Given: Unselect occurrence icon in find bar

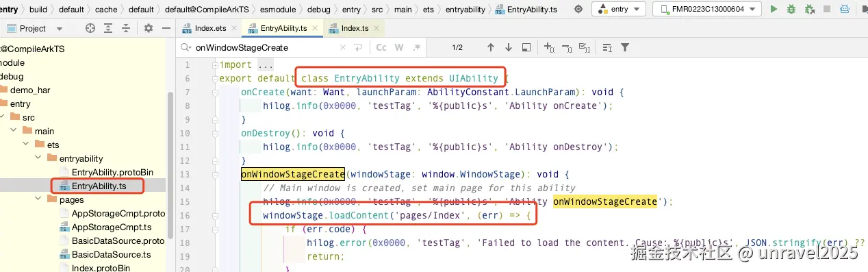Looking at the screenshot, I should pyautogui.click(x=567, y=47).
